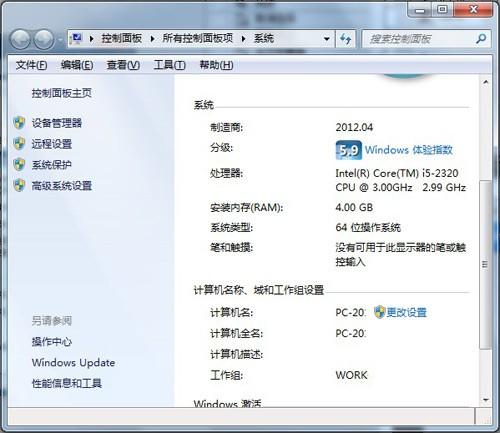Viewport: 500px width, 433px height.
Task: Open the 查看(V) menu
Action: click(x=123, y=65)
